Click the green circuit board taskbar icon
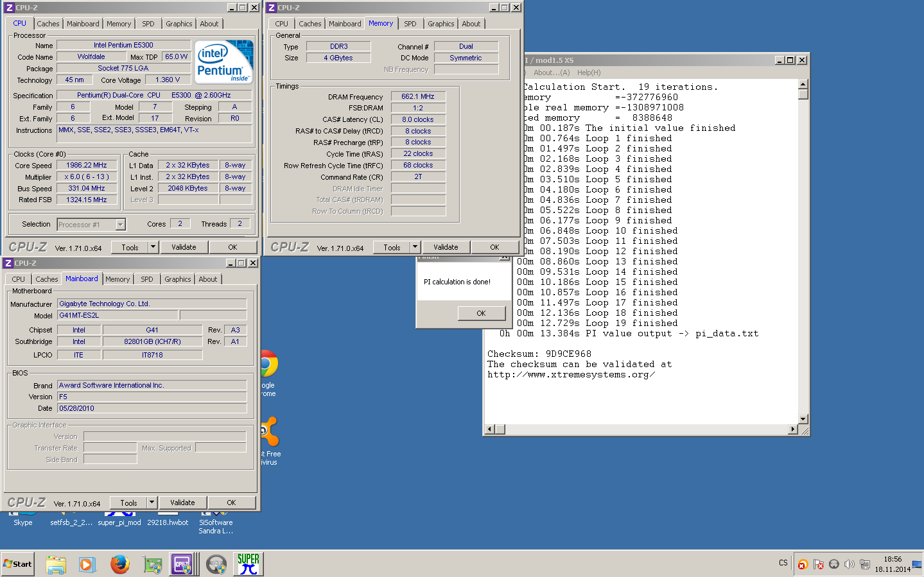Image resolution: width=924 pixels, height=577 pixels. coord(152,564)
